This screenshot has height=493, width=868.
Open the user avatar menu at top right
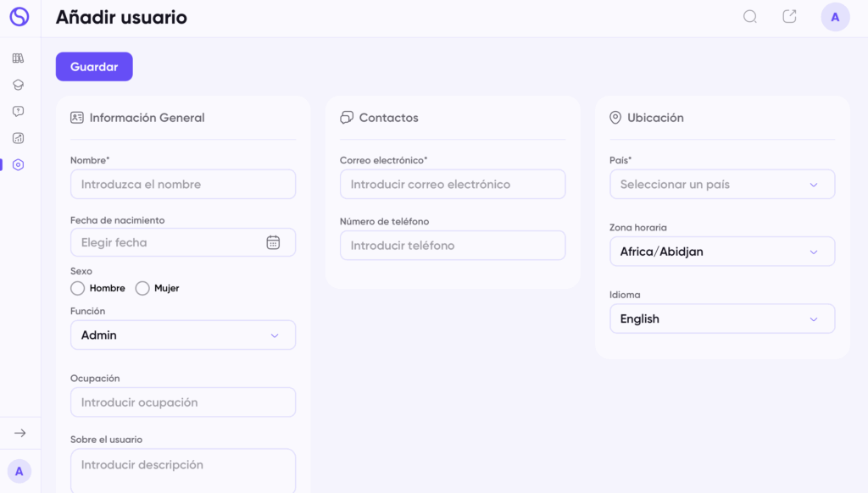click(835, 17)
